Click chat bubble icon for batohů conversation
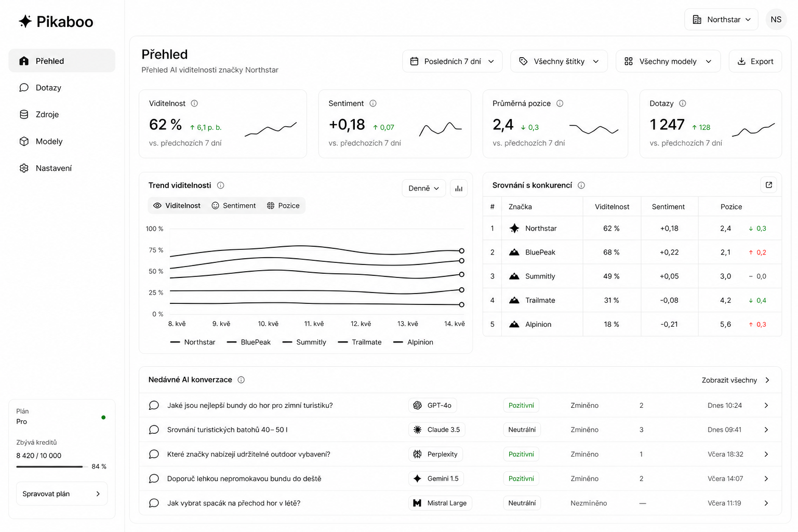The width and height of the screenshot is (798, 532). point(154,430)
